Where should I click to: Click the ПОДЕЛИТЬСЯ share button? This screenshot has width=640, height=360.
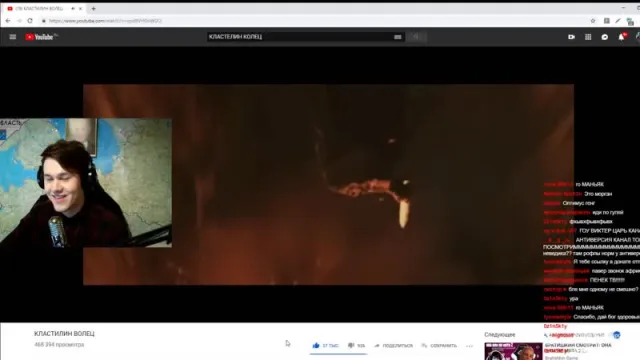pyautogui.click(x=393, y=345)
